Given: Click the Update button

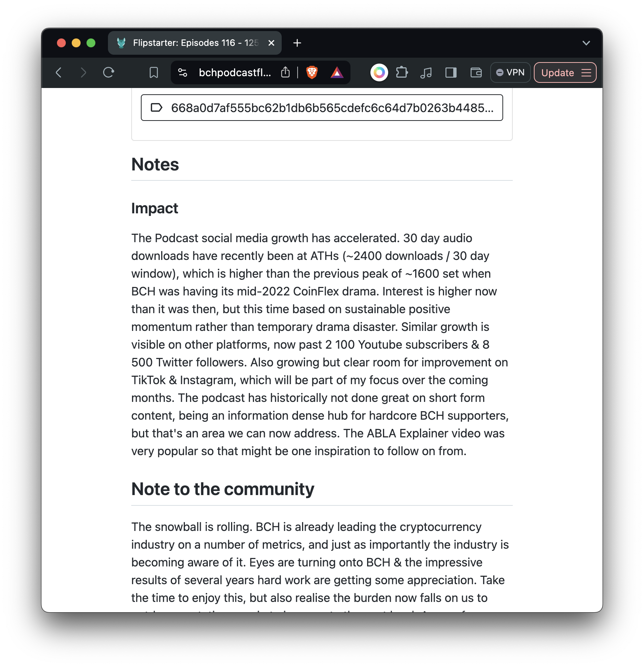Looking at the screenshot, I should point(557,72).
